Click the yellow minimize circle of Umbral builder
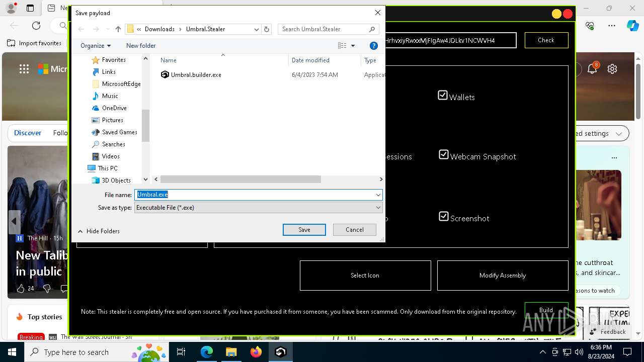The height and width of the screenshot is (362, 644). pos(556,14)
